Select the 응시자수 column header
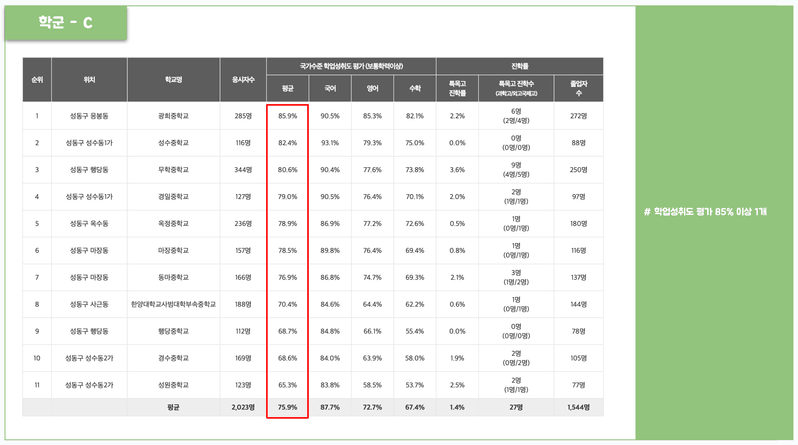Screen dimensions: 798x445 (x=243, y=78)
